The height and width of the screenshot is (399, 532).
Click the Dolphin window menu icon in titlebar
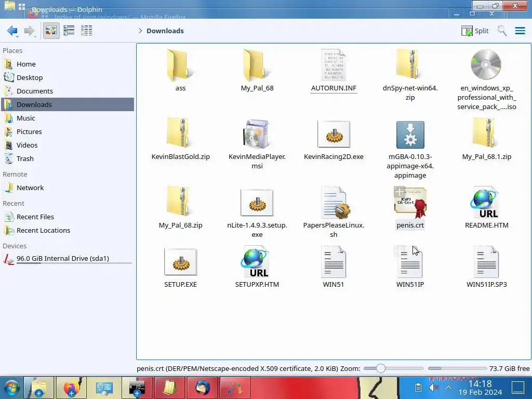point(9,6)
